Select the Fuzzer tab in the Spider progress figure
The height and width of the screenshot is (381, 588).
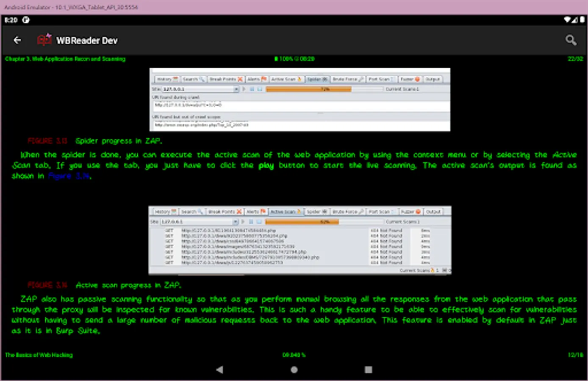pyautogui.click(x=410, y=79)
